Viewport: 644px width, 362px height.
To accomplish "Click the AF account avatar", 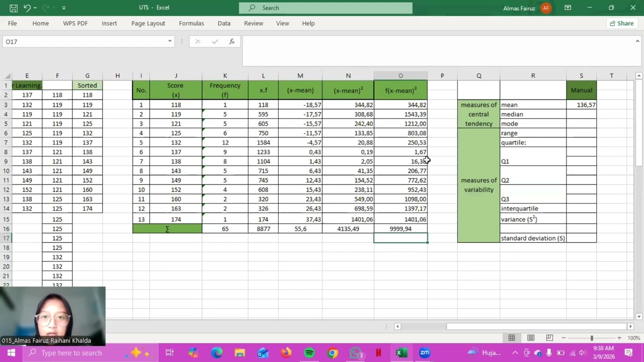I will pyautogui.click(x=546, y=8).
